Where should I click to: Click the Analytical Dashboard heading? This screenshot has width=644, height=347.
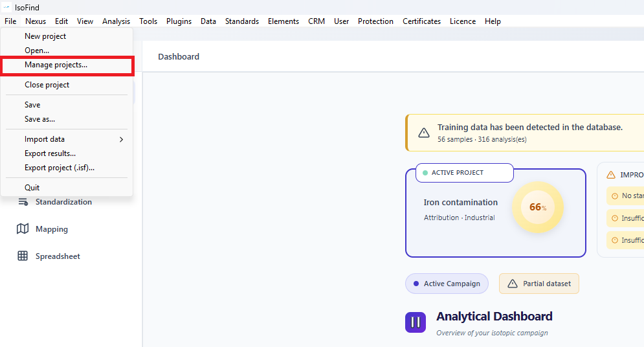[494, 317]
